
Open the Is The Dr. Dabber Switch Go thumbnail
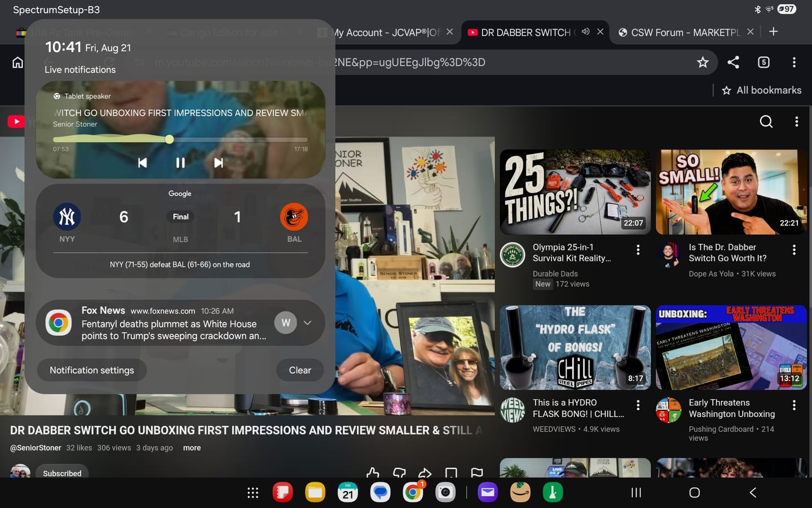(731, 192)
